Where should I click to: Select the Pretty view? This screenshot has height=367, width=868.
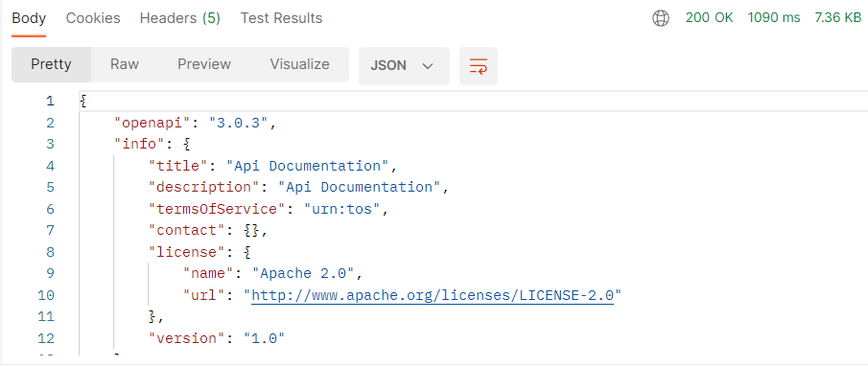(51, 64)
